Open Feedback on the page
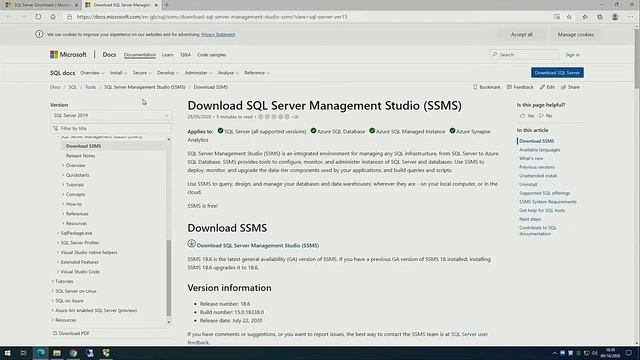Screen dimensions: 640x360 click(520, 87)
